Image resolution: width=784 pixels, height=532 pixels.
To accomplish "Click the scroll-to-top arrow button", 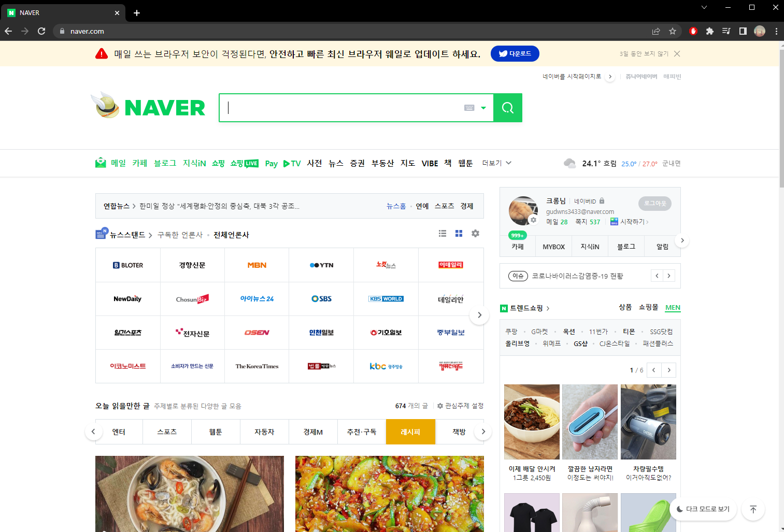I will pyautogui.click(x=753, y=509).
